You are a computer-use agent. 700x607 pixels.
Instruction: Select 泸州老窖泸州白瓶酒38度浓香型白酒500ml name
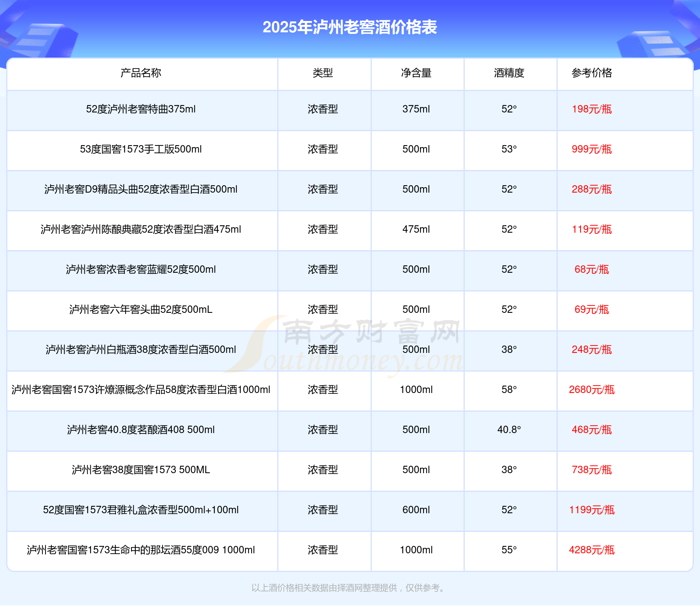[141, 349]
